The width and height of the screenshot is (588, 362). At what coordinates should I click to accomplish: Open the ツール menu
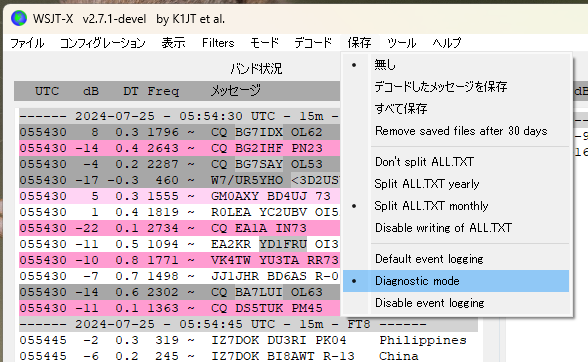point(402,43)
